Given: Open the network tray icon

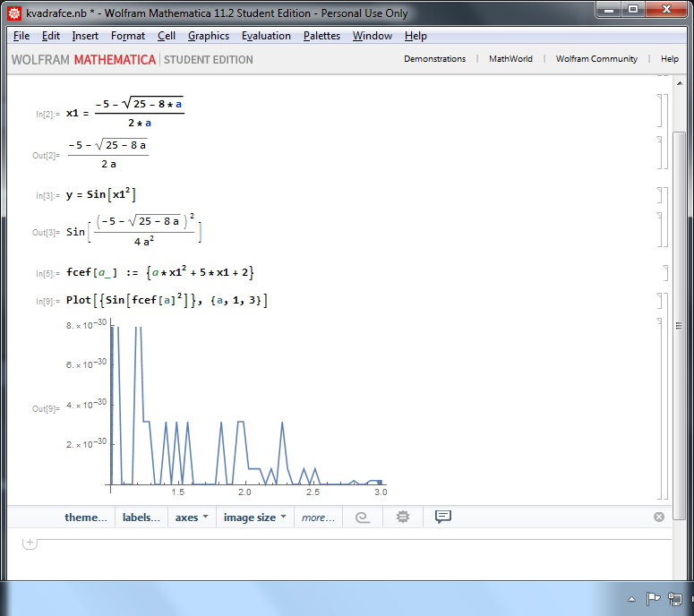Looking at the screenshot, I should (675, 599).
